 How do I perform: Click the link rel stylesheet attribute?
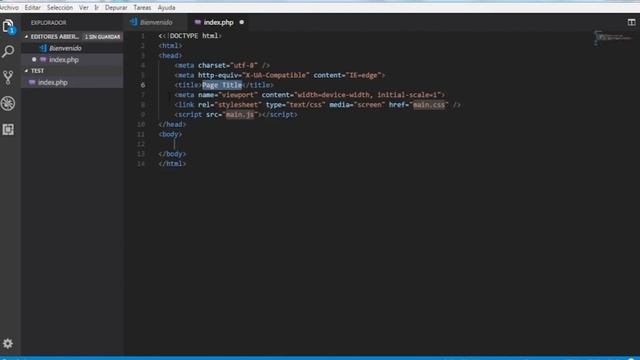[230, 105]
